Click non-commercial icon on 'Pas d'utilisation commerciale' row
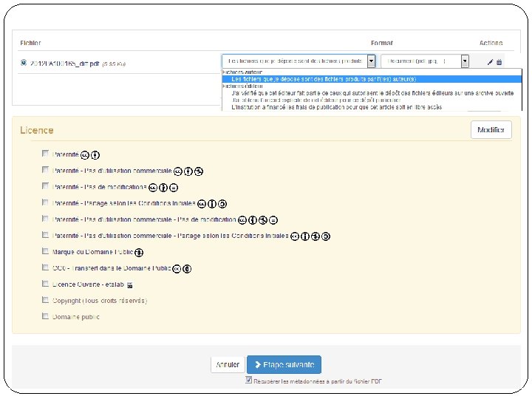 pyautogui.click(x=199, y=171)
